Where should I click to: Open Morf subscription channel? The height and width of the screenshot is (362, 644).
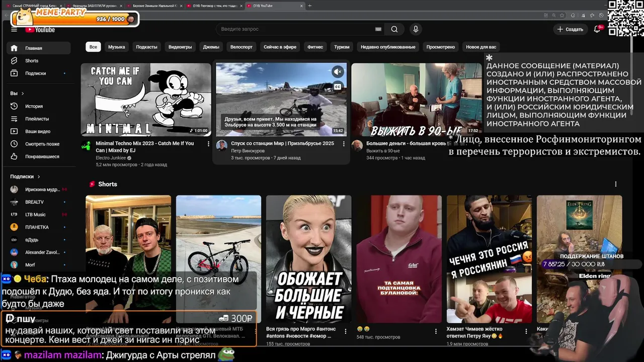click(39, 265)
